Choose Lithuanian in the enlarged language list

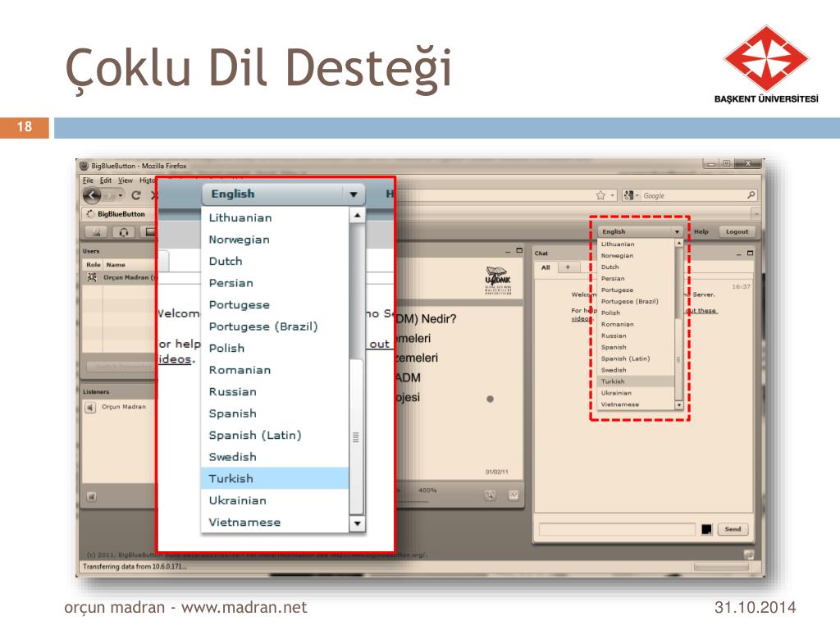coord(275,217)
